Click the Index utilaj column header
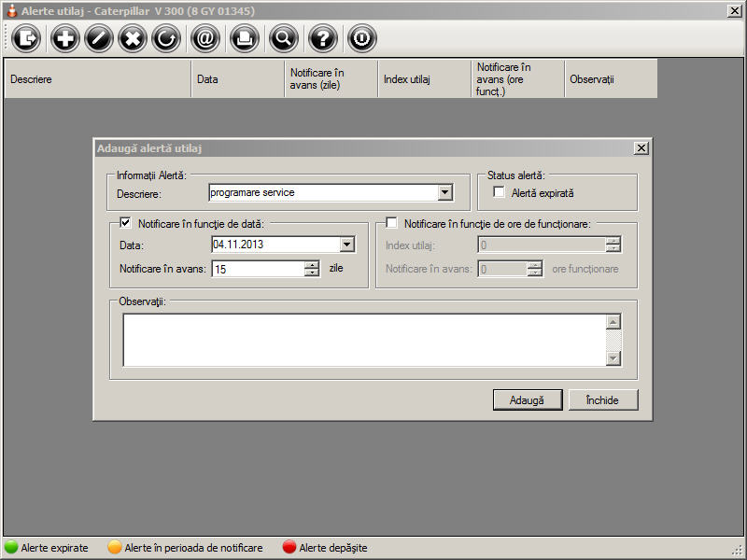This screenshot has width=747, height=560. coord(425,79)
